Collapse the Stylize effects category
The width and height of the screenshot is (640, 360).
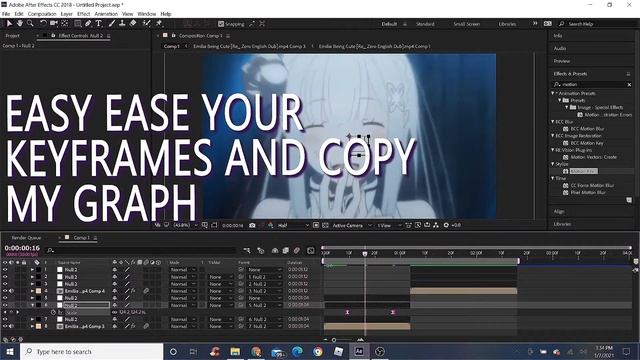pos(553,164)
